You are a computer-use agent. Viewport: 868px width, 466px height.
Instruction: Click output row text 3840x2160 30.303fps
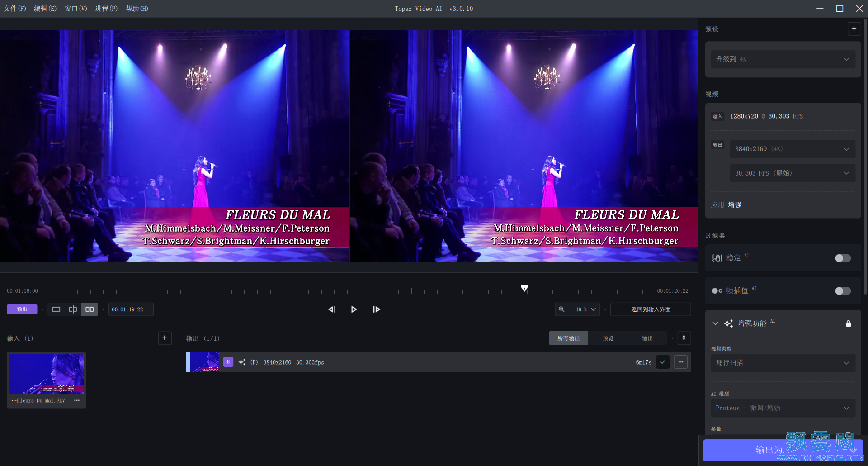(x=293, y=362)
